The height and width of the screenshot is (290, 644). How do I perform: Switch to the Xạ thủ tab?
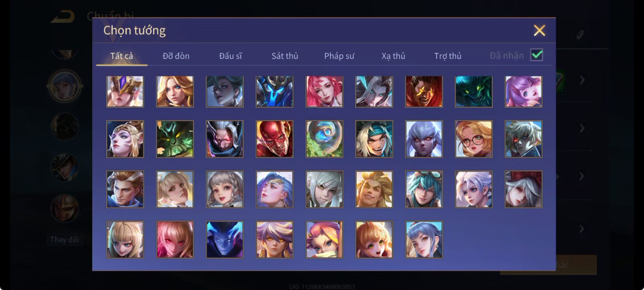pos(393,56)
